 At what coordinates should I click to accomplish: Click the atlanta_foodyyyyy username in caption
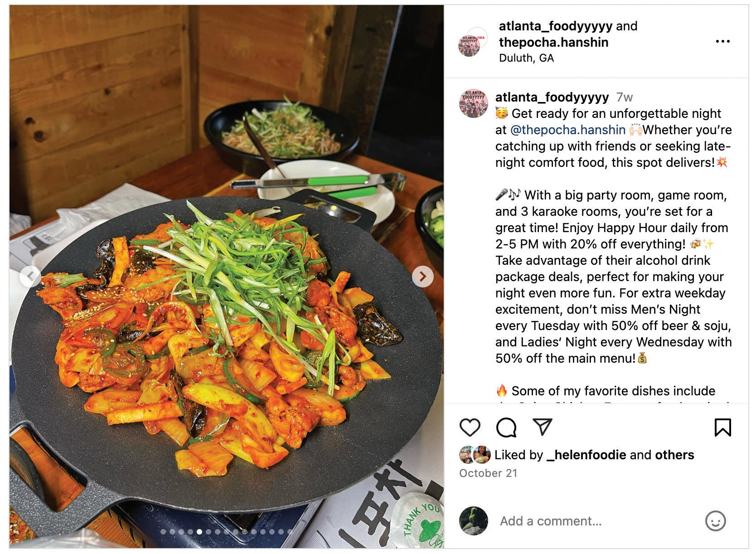[552, 97]
